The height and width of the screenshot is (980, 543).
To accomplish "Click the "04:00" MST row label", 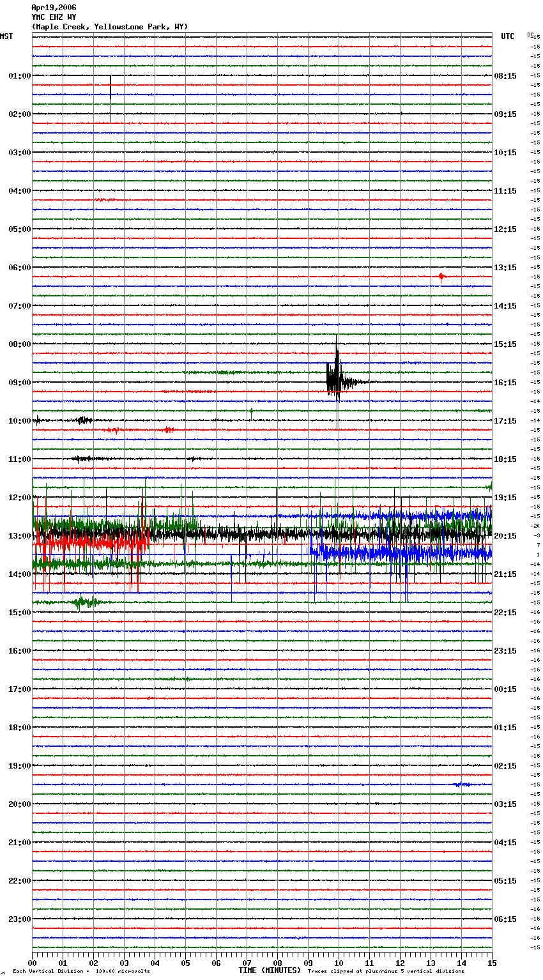I will click(x=20, y=191).
